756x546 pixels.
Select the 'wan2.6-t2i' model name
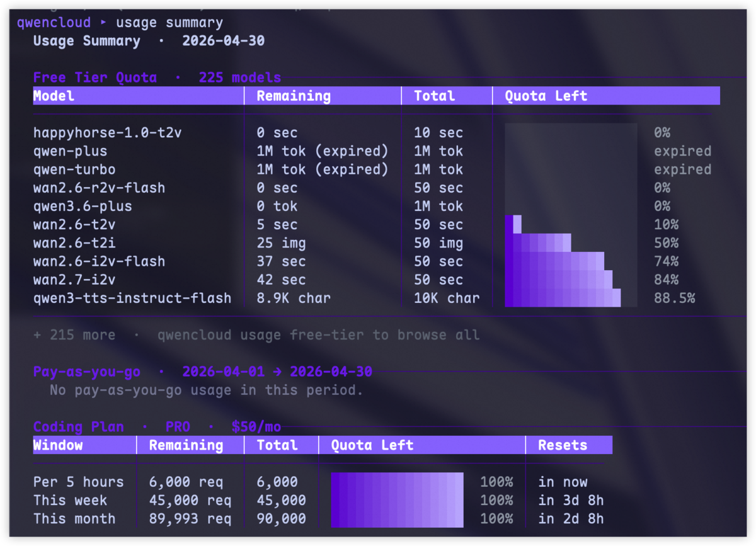74,243
